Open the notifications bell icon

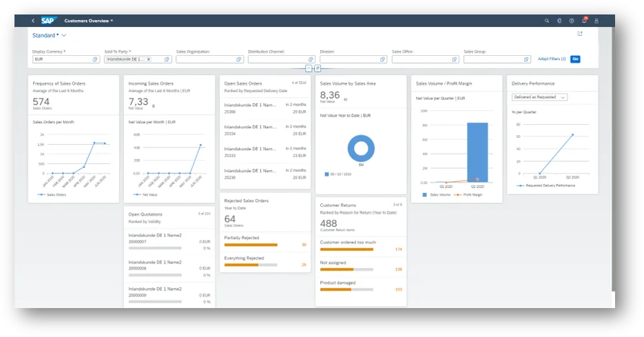(x=584, y=21)
